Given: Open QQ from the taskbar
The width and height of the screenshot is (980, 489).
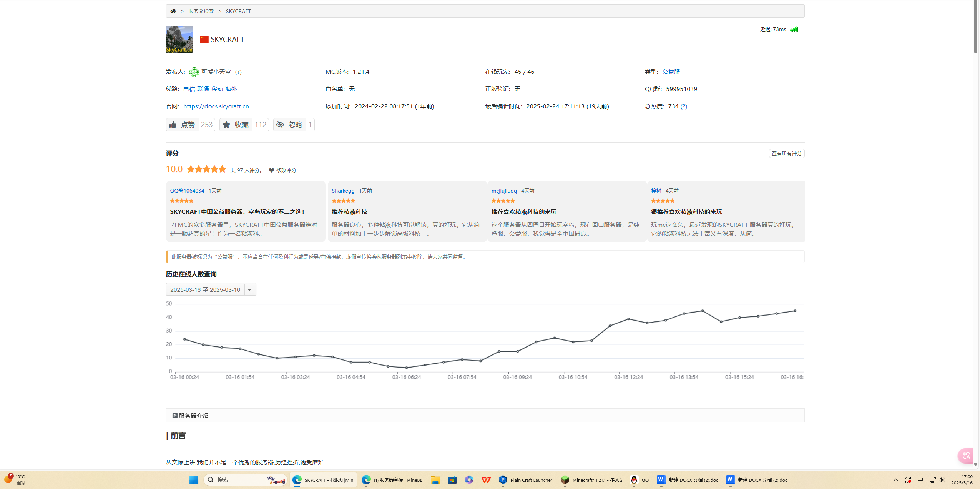Looking at the screenshot, I should (x=639, y=480).
